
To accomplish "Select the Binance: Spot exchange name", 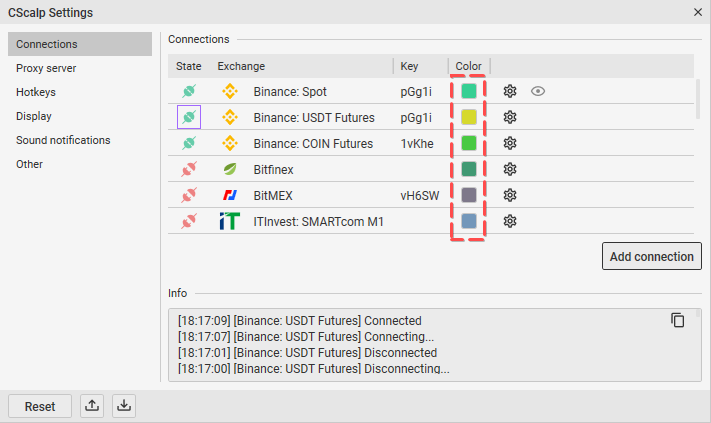I will (x=290, y=92).
